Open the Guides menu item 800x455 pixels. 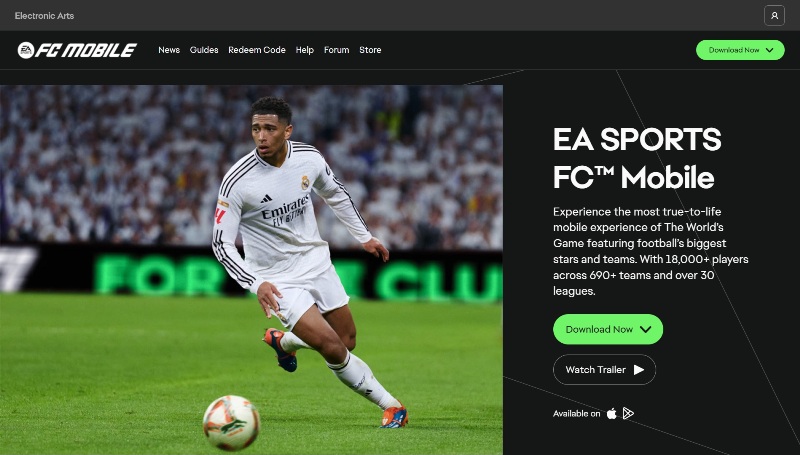[x=204, y=50]
